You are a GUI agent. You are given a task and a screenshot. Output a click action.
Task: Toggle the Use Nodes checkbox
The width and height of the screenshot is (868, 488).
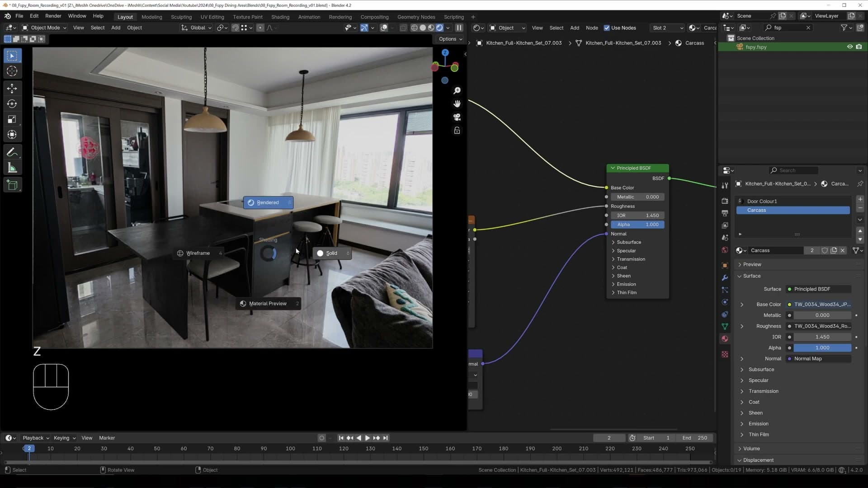pos(607,28)
